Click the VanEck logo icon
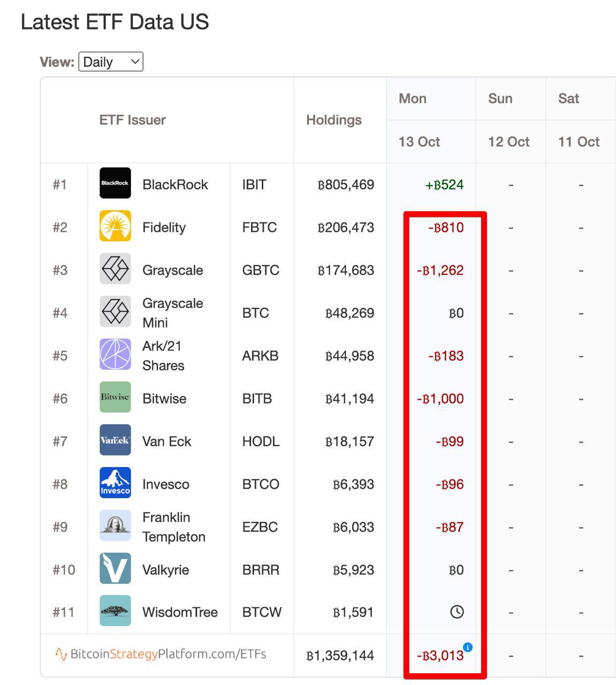 click(x=115, y=440)
